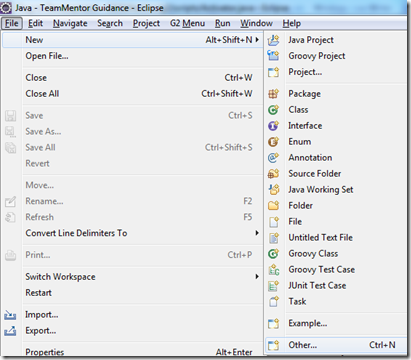Click the Groovy Test Case icon
The image size is (411, 360).
click(x=273, y=270)
